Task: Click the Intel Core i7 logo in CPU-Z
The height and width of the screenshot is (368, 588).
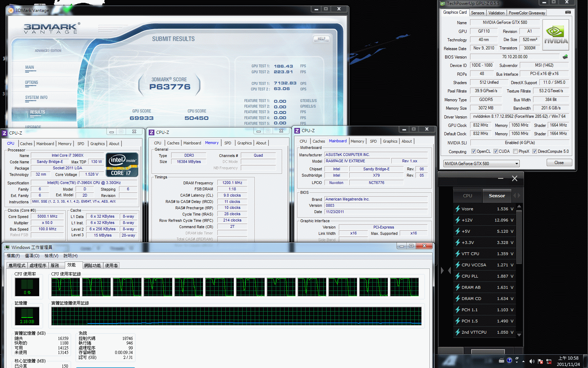Action: click(x=122, y=165)
